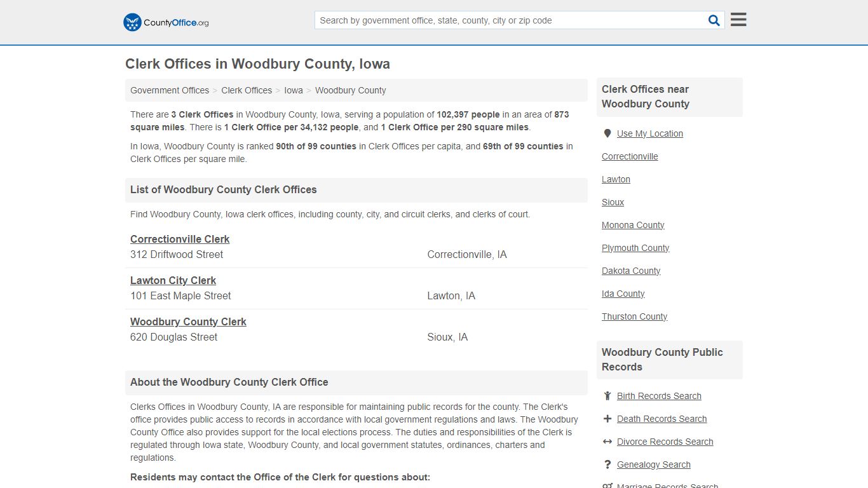868x488 pixels.
Task: Click the 312 Driftwood Street address
Action: click(x=177, y=254)
